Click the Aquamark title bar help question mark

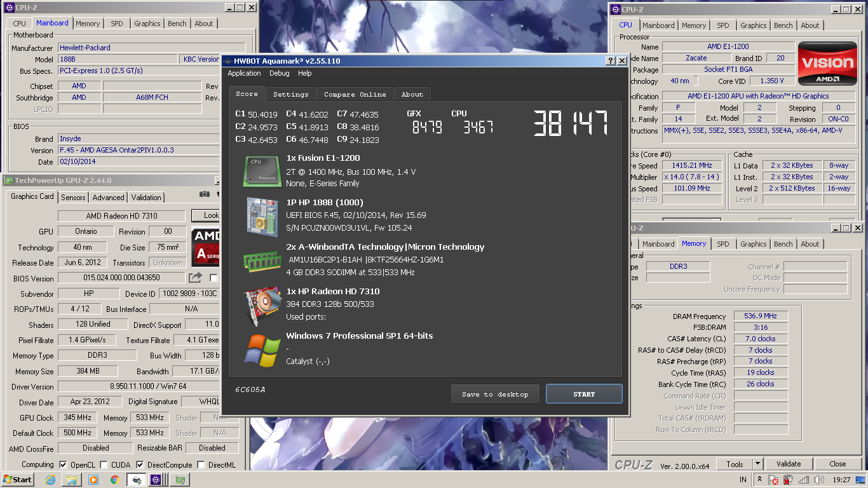(611, 61)
